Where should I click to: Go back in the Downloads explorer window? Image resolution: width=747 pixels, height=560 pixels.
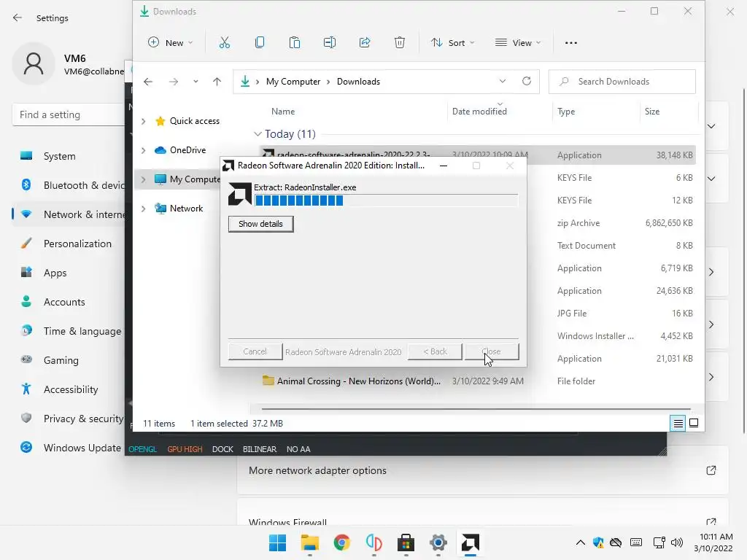coord(148,82)
